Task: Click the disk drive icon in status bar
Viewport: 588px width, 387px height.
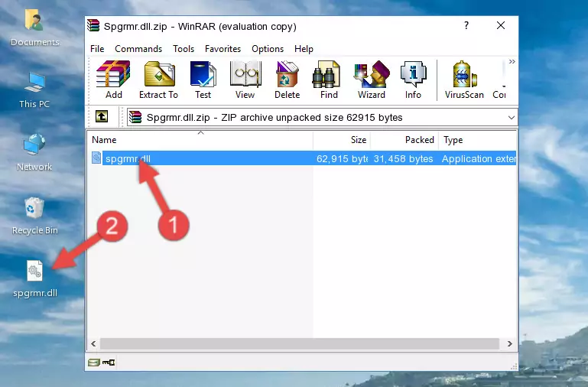Action: click(x=94, y=363)
